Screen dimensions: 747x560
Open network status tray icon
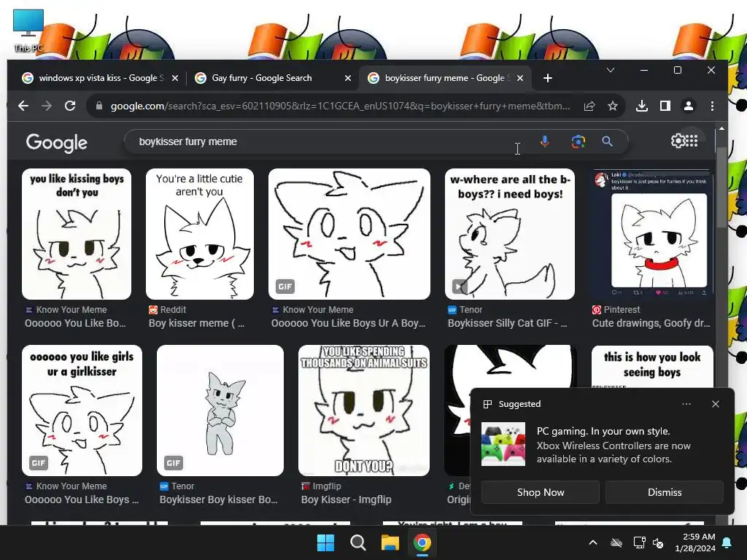639,542
